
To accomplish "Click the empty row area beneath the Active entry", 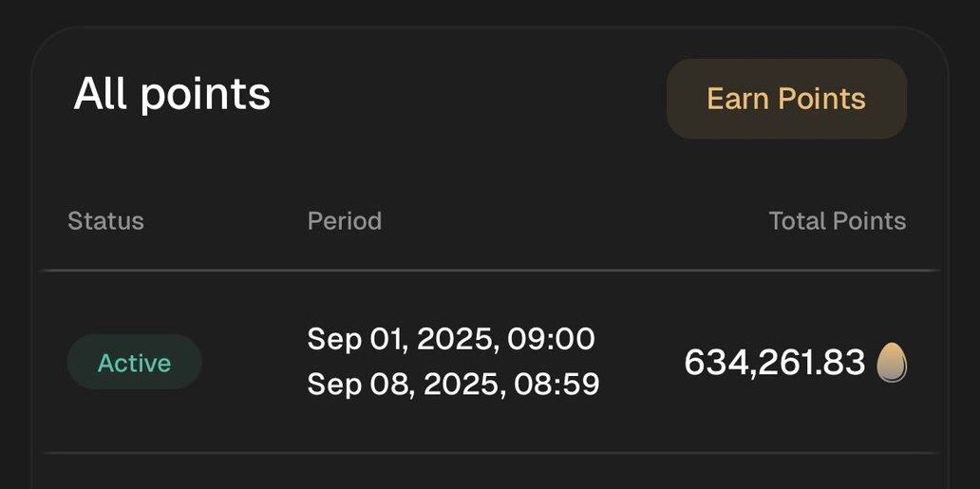I will [x=490, y=472].
